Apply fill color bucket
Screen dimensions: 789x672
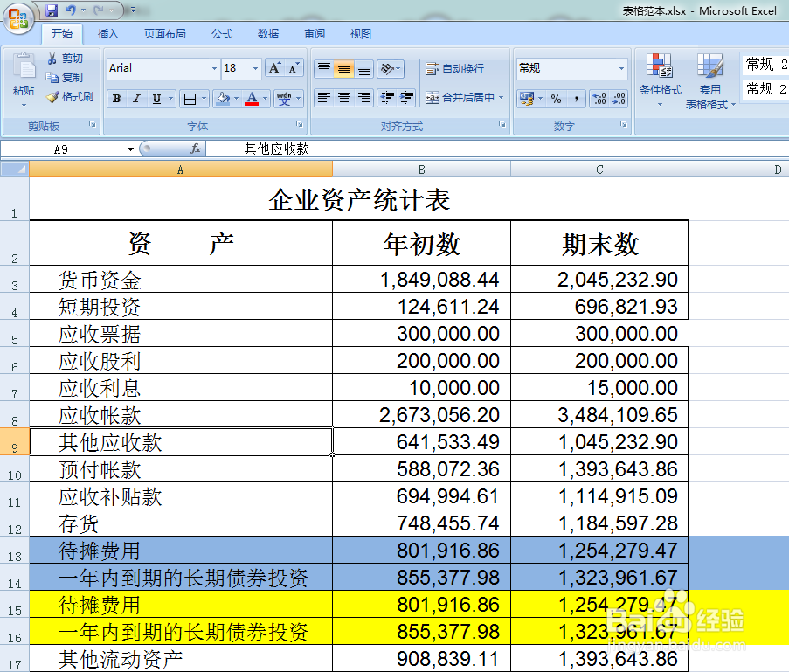223,99
